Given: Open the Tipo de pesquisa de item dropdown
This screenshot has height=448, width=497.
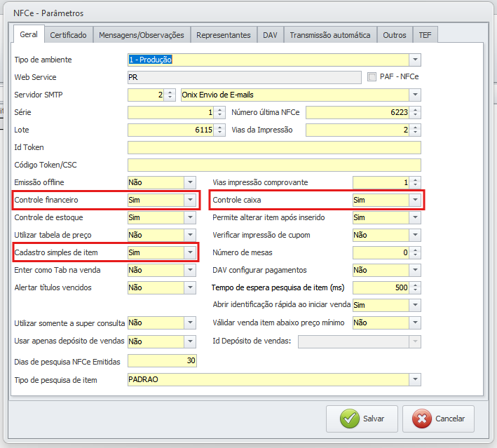Looking at the screenshot, I should [415, 380].
